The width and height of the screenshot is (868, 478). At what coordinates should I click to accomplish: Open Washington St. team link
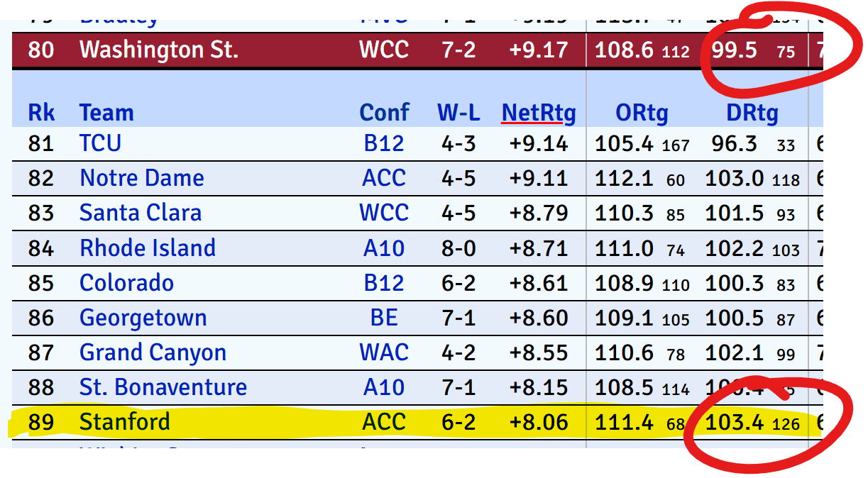pos(159,50)
